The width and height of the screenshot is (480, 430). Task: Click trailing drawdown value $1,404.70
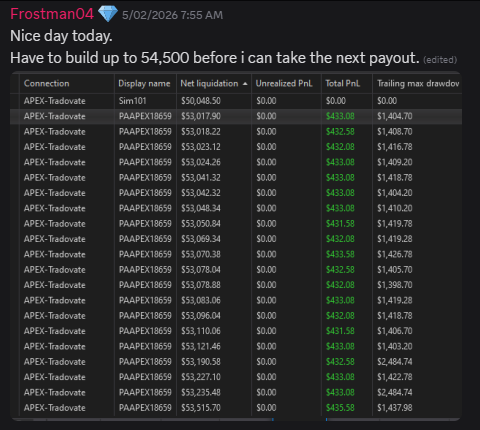click(x=395, y=116)
